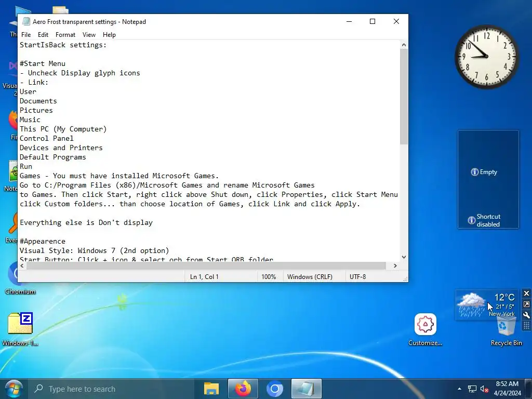The image size is (532, 399).
Task: Click the line 'StartIsBack settings:'
Action: tap(63, 45)
